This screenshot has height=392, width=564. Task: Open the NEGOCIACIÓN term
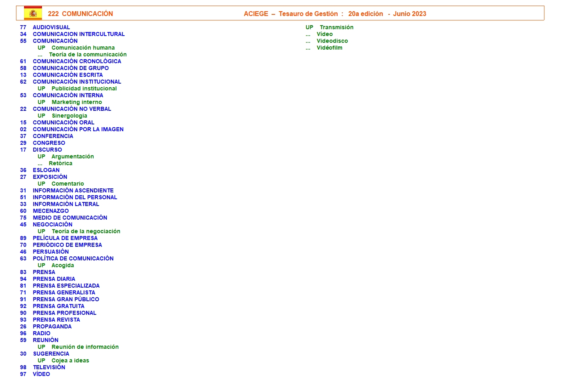click(52, 224)
